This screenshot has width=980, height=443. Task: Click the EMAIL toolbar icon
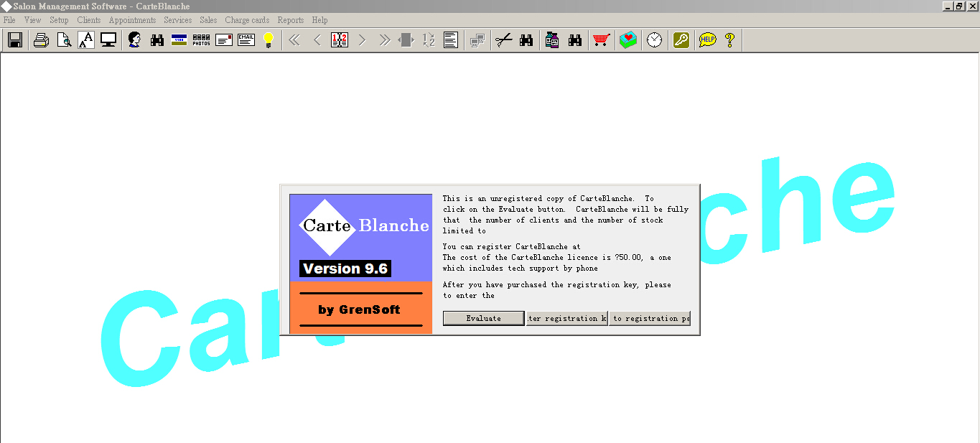point(246,40)
